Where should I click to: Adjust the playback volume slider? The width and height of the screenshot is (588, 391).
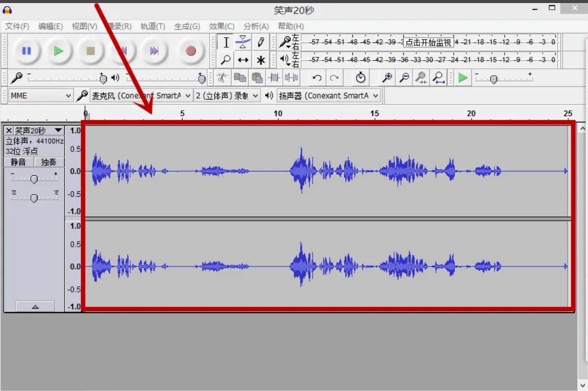[201, 78]
